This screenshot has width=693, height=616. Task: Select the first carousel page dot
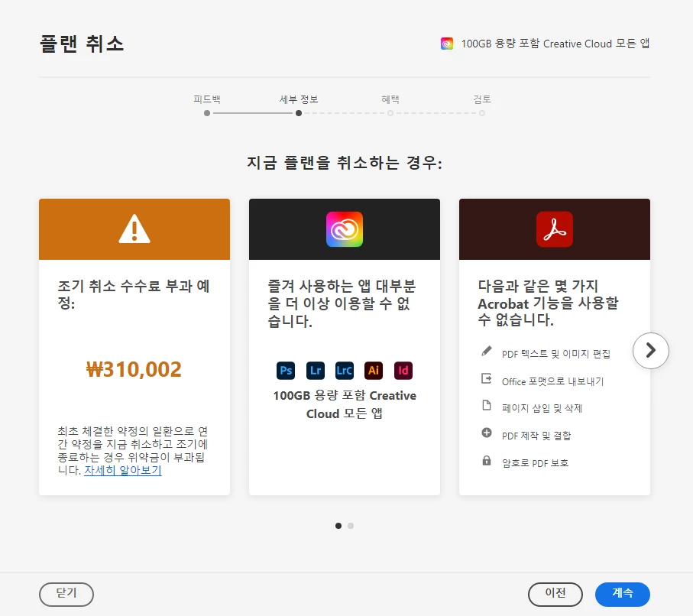(x=338, y=526)
